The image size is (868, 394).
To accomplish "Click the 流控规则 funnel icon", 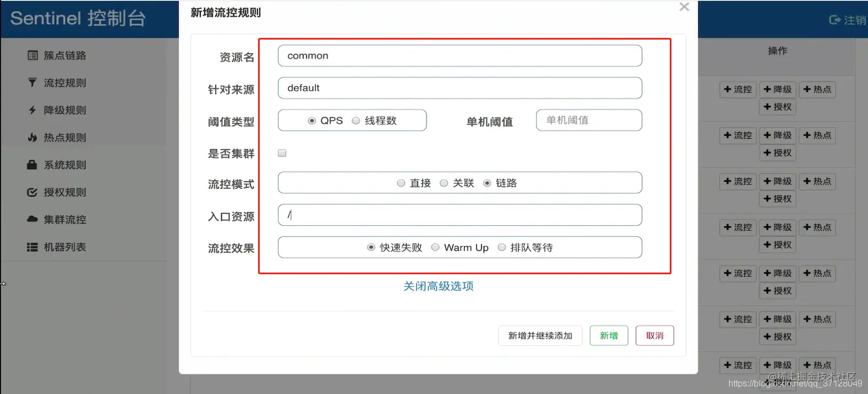I will [32, 82].
